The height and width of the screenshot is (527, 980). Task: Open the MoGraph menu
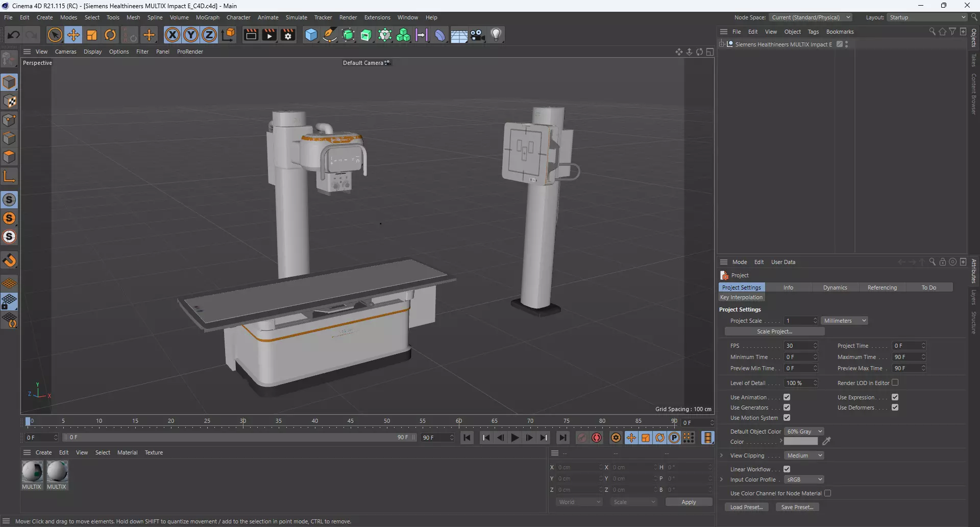point(207,17)
